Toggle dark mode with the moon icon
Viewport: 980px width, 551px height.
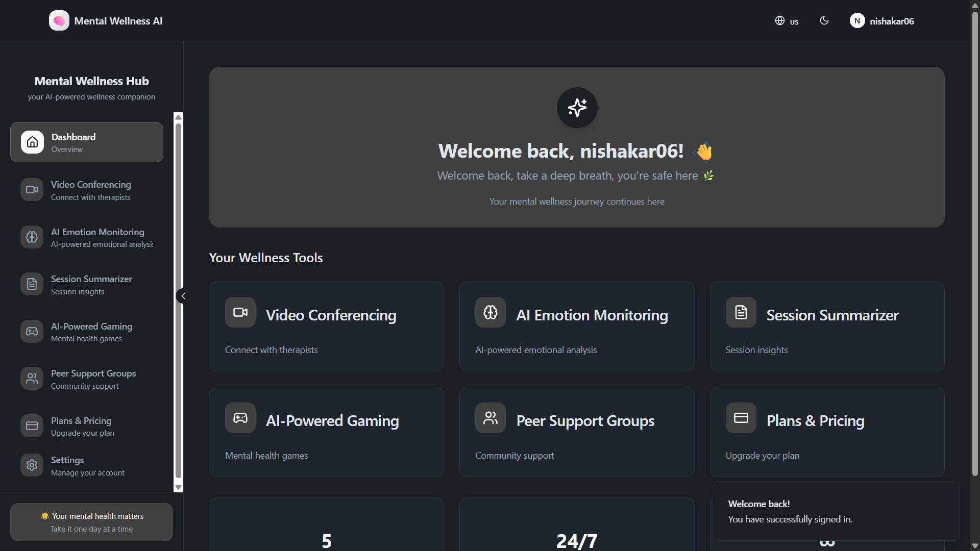tap(824, 21)
